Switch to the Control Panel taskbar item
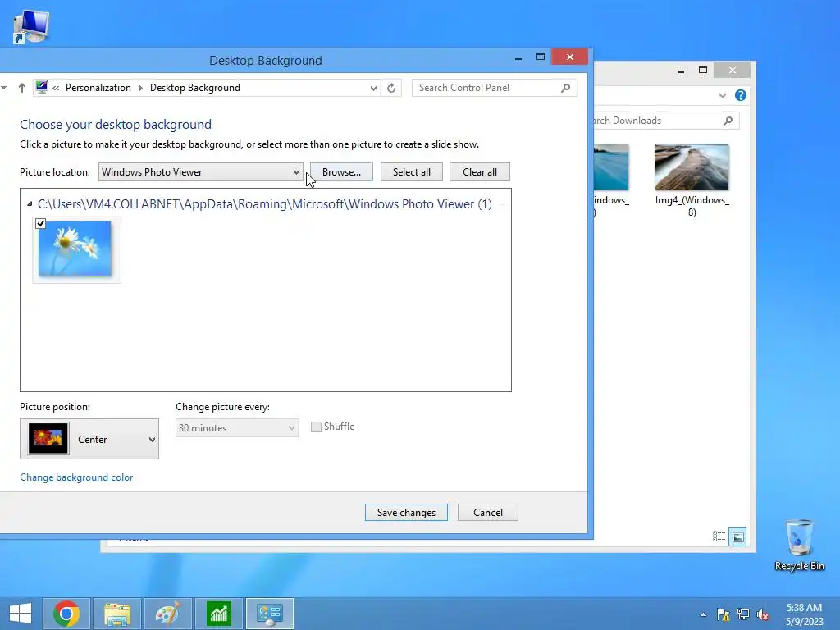Screen dimensions: 840x630 (x=269, y=614)
